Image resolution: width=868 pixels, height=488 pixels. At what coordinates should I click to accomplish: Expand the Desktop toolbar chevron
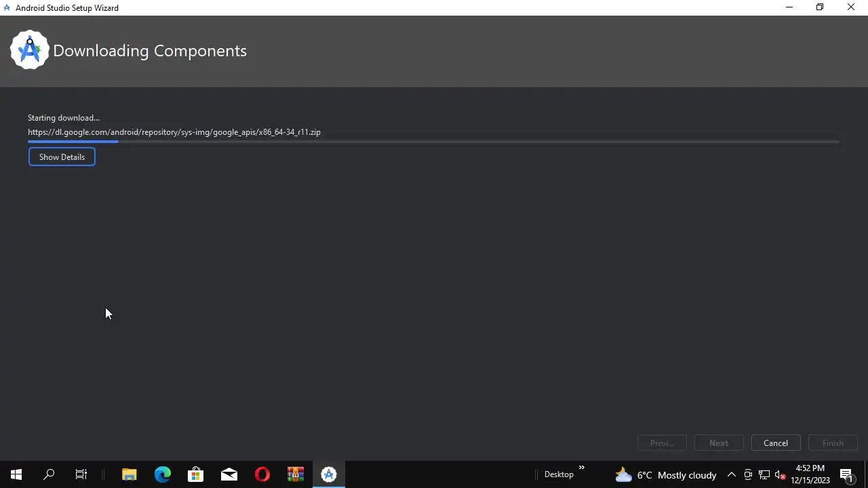[581, 468]
